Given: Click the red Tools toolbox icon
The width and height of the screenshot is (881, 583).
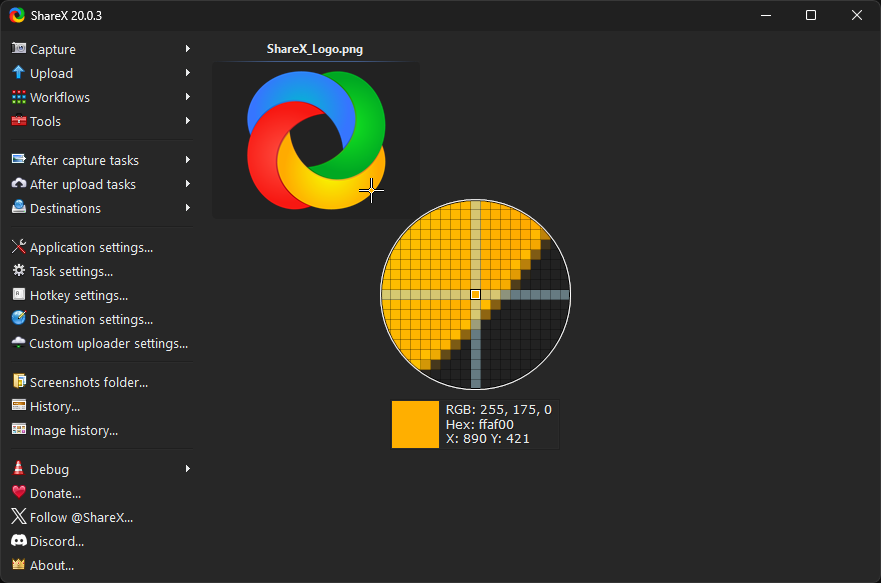Looking at the screenshot, I should pos(19,120).
